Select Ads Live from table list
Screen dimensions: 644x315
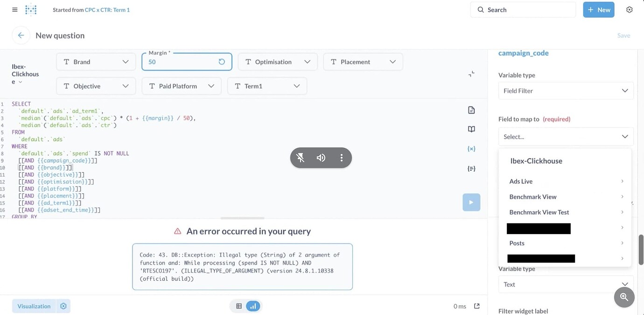pos(521,181)
